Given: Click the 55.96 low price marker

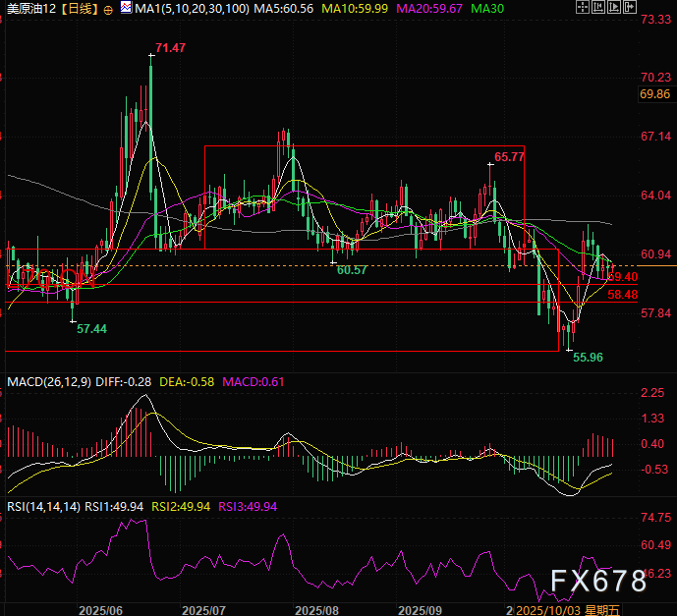Looking at the screenshot, I should pos(588,359).
